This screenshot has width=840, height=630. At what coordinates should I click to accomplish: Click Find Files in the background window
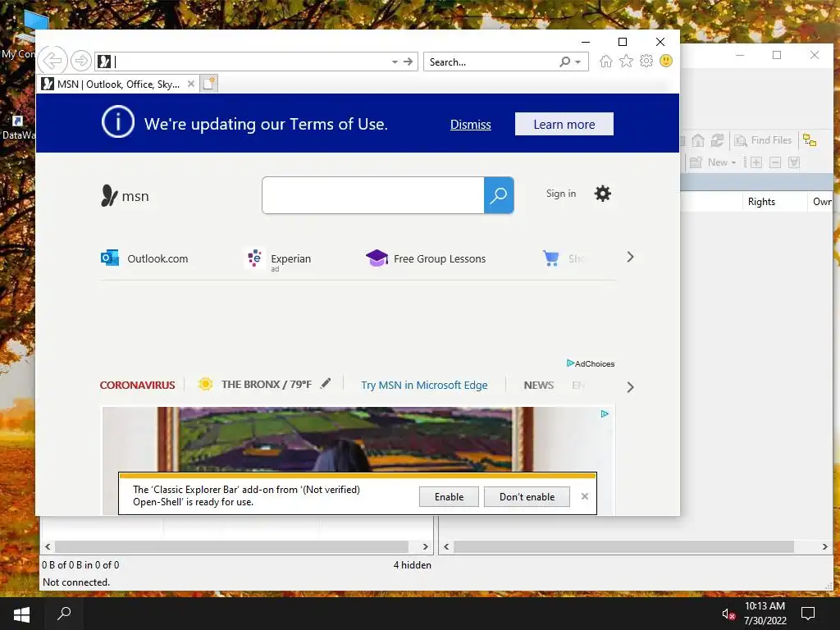[764, 140]
